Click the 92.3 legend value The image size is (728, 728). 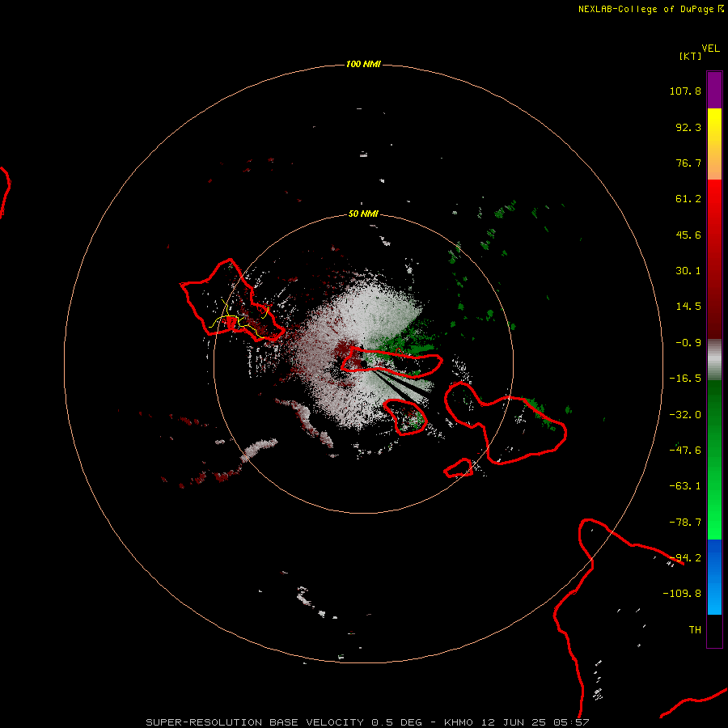tap(688, 127)
